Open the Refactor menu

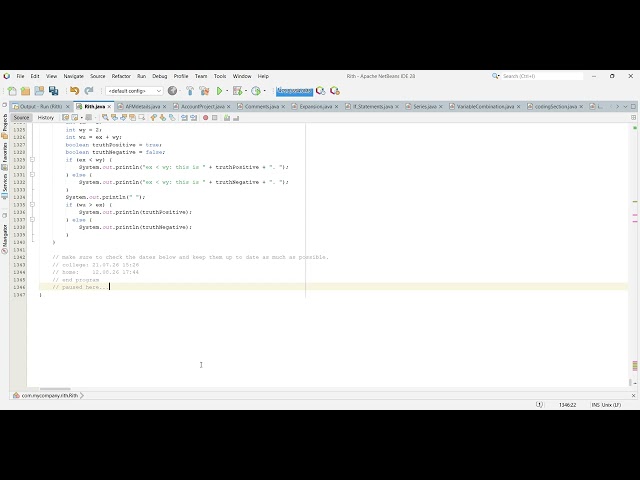pyautogui.click(x=121, y=76)
